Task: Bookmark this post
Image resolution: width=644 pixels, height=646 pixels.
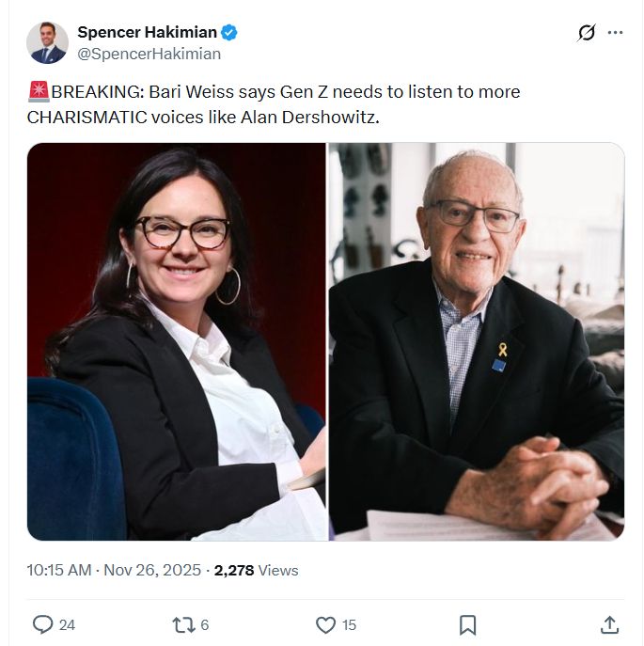Action: [467, 625]
